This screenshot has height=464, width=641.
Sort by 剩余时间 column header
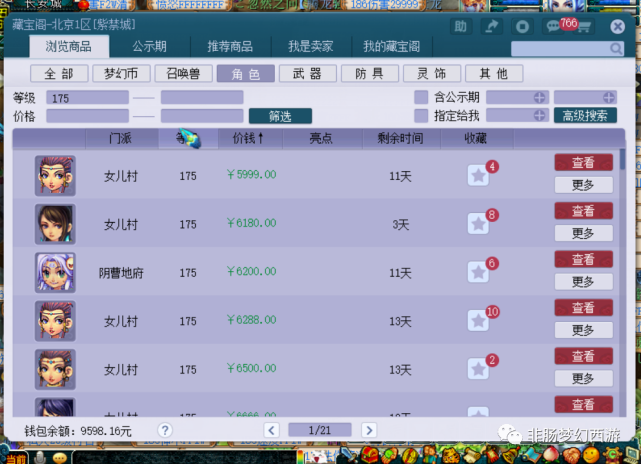[x=401, y=138]
